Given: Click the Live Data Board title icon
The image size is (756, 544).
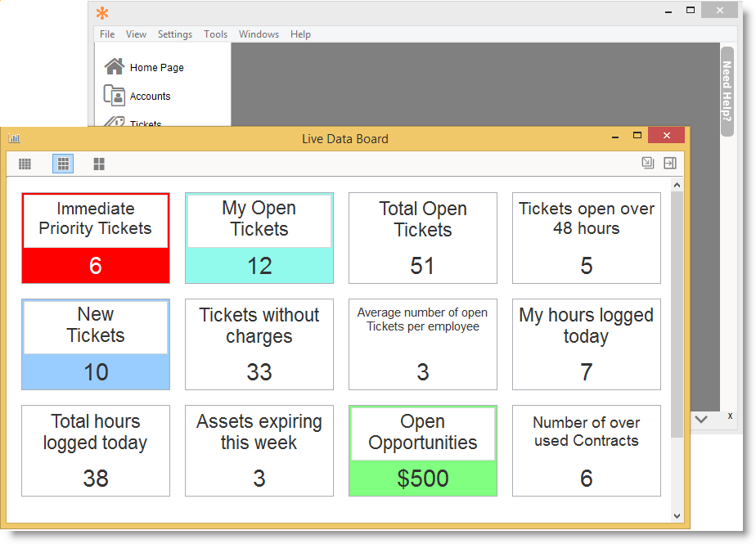Looking at the screenshot, I should [15, 139].
